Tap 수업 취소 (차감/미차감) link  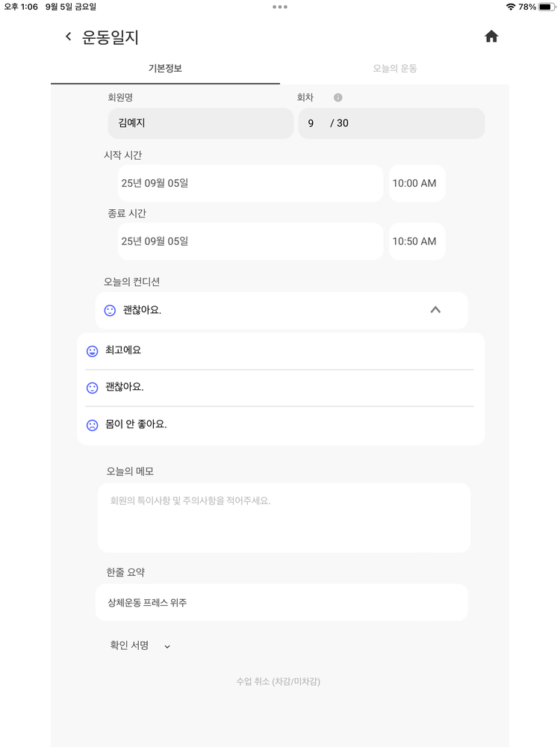click(278, 681)
